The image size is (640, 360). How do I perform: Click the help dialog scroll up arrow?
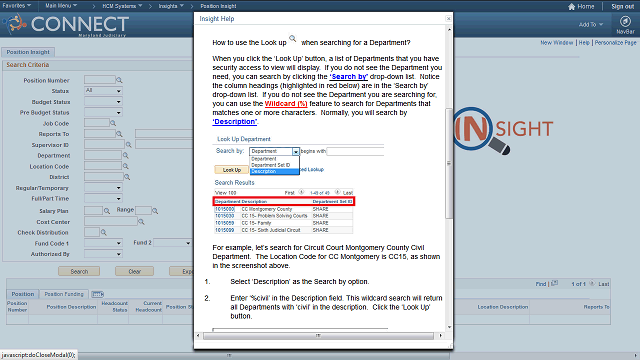pos(449,30)
